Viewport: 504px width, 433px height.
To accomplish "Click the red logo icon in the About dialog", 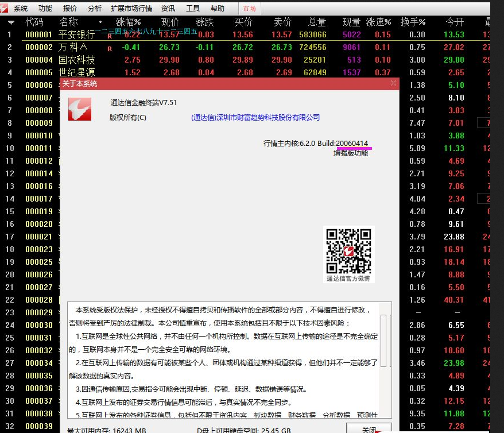I will tap(80, 109).
